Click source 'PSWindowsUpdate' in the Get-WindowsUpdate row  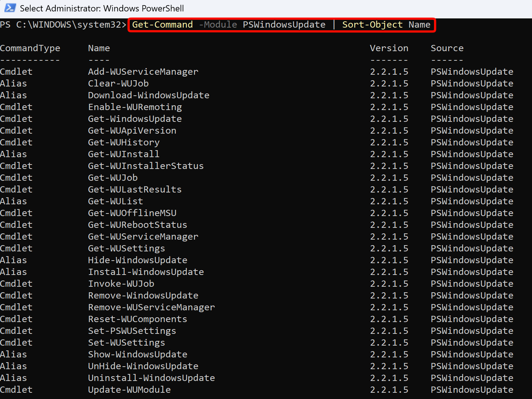click(x=472, y=119)
